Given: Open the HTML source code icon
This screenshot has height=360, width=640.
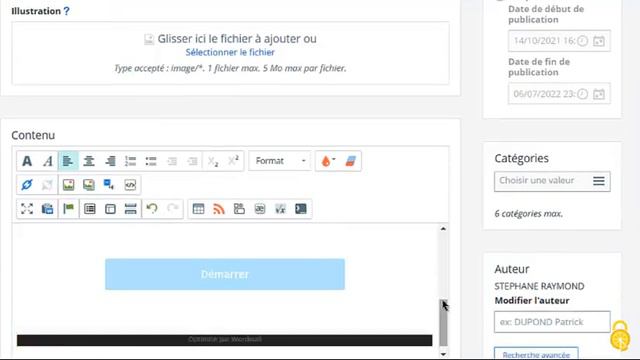Looking at the screenshot, I should (130, 184).
